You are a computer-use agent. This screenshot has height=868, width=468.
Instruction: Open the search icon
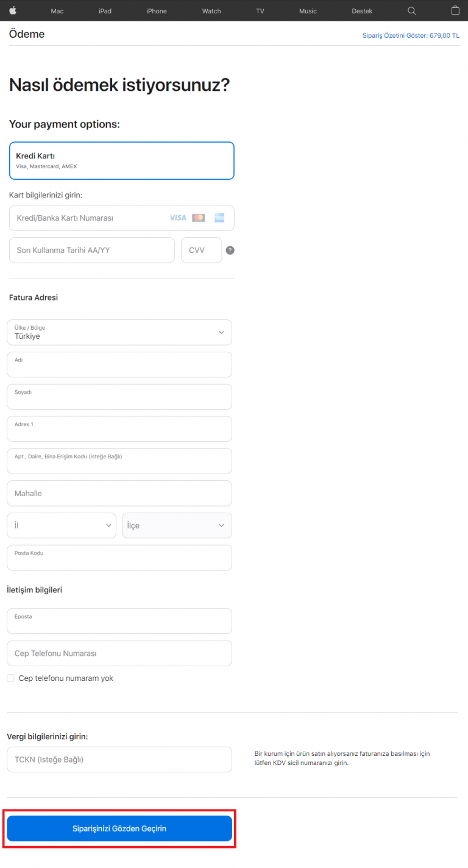(411, 10)
